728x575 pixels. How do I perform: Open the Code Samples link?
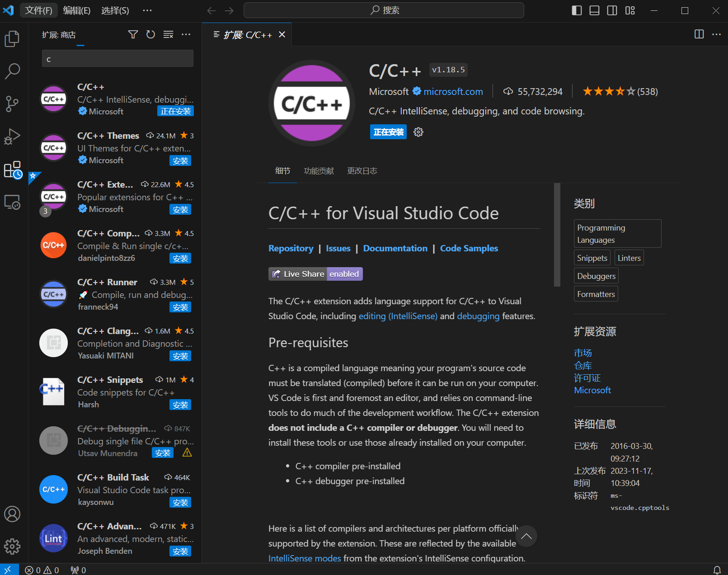pyautogui.click(x=469, y=248)
